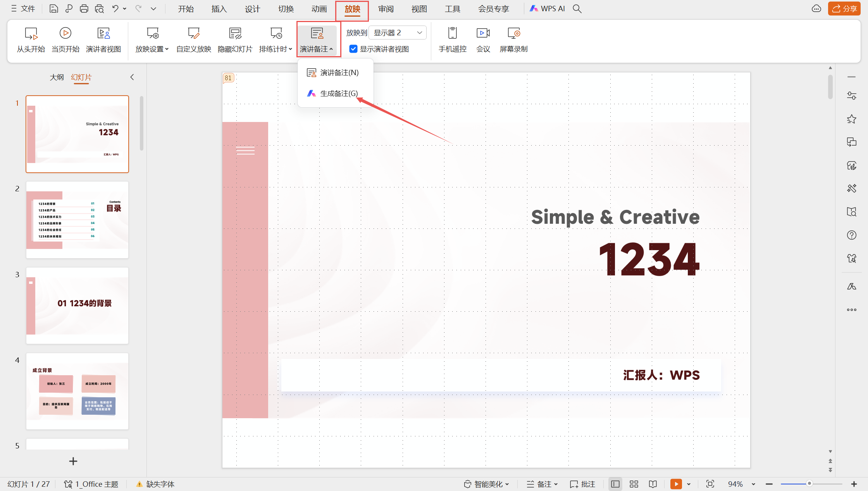This screenshot has width=868, height=491.
Task: Open the 插入 ribbon tab
Action: [219, 9]
